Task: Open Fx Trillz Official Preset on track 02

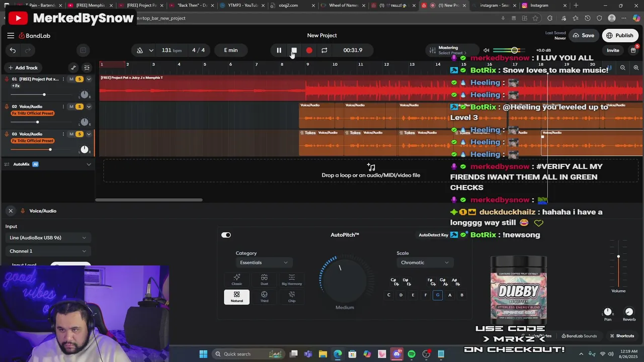Action: (x=33, y=113)
